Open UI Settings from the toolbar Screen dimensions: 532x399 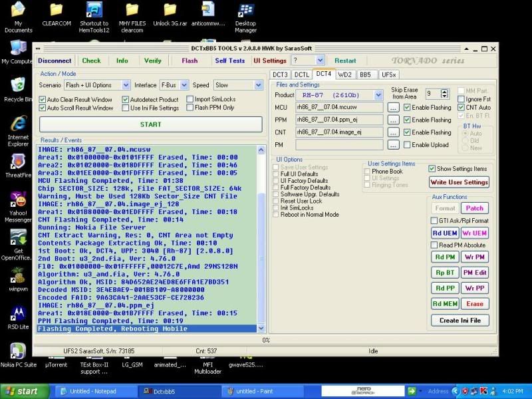(x=270, y=61)
